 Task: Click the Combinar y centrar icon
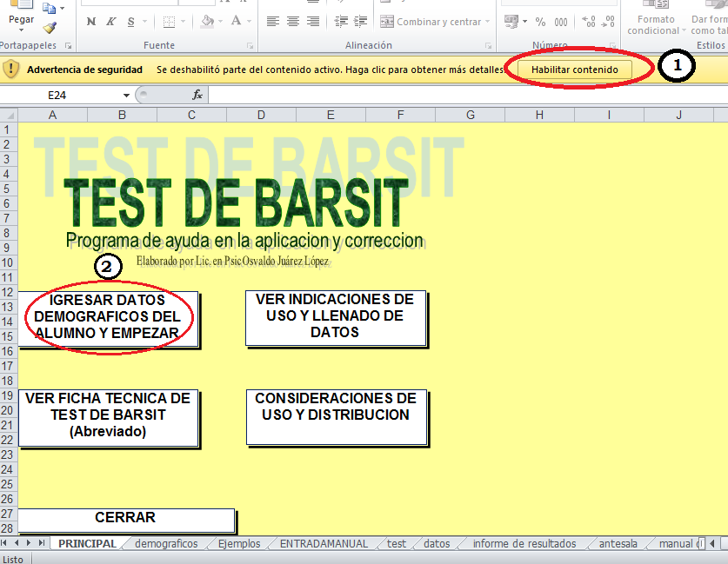point(426,21)
